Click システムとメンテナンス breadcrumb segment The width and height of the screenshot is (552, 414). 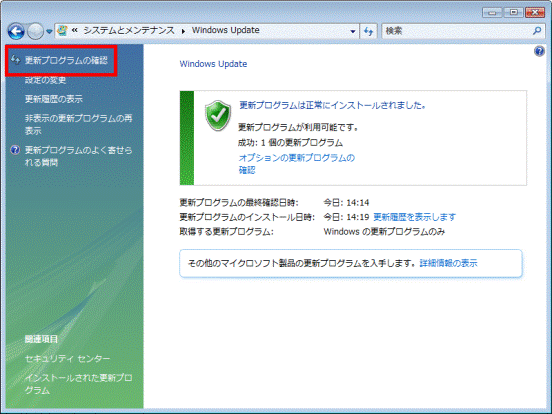[x=129, y=30]
